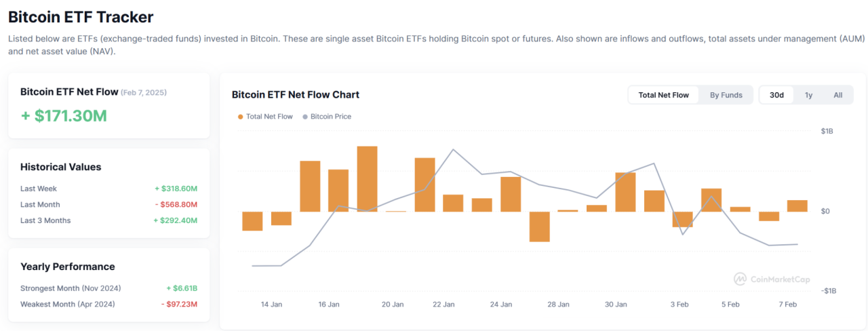This screenshot has height=331, width=868.
Task: Toggle the Bitcoin Price legend dot
Action: (x=305, y=117)
